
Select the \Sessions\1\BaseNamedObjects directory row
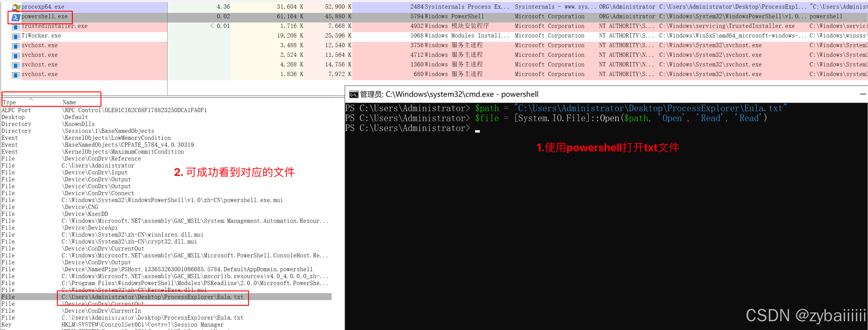pyautogui.click(x=166, y=131)
